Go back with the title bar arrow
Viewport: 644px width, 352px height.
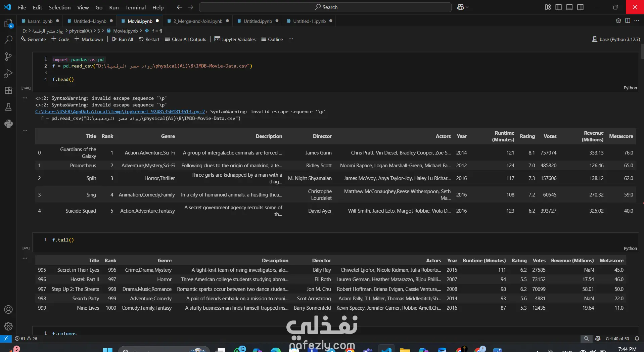tap(180, 7)
